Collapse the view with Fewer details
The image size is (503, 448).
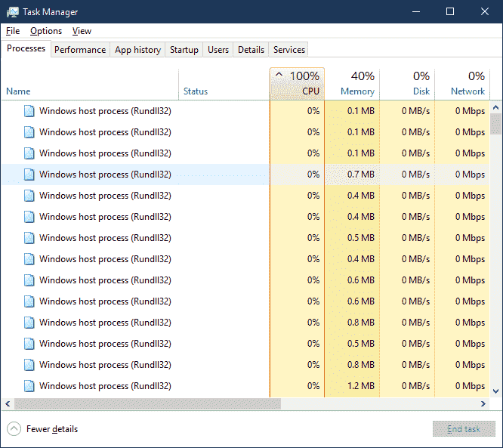pyautogui.click(x=42, y=429)
